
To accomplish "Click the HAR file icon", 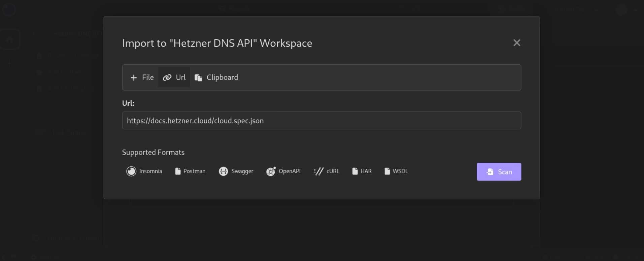I will (x=354, y=171).
